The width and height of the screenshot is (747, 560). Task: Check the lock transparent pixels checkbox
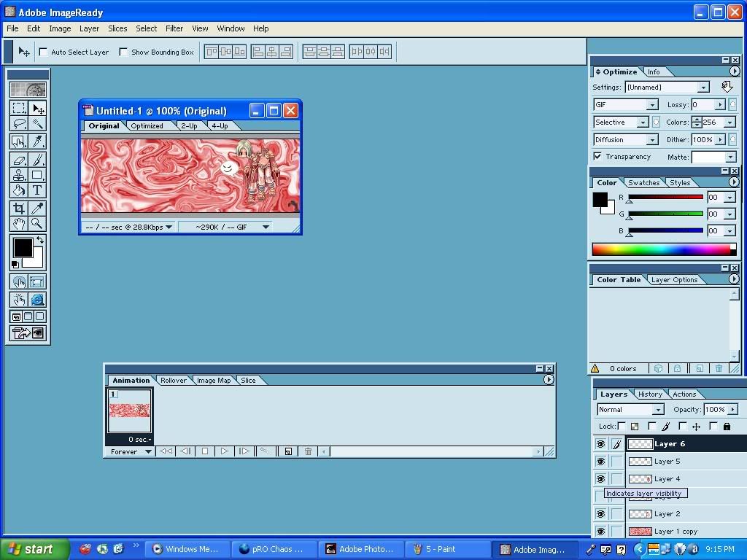622,426
